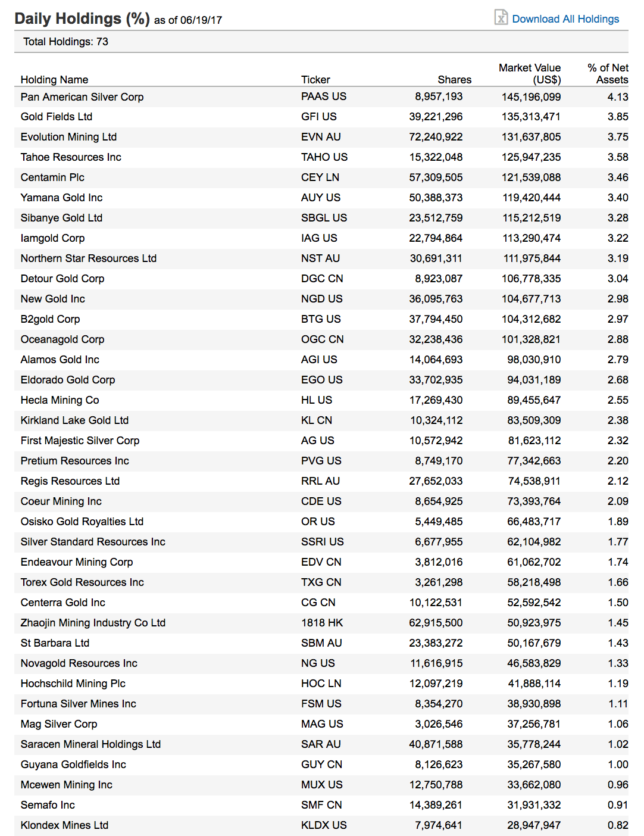
Task: Click the Holding Name column header
Action: pyautogui.click(x=54, y=80)
